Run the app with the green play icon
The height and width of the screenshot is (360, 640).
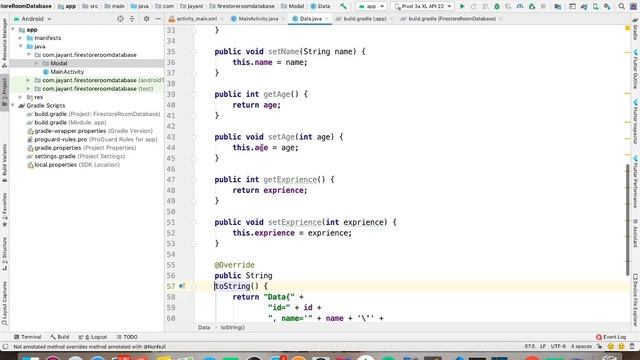pos(462,6)
